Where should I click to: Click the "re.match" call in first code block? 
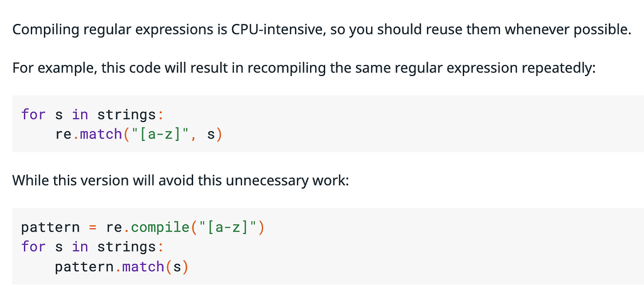pyautogui.click(x=89, y=134)
